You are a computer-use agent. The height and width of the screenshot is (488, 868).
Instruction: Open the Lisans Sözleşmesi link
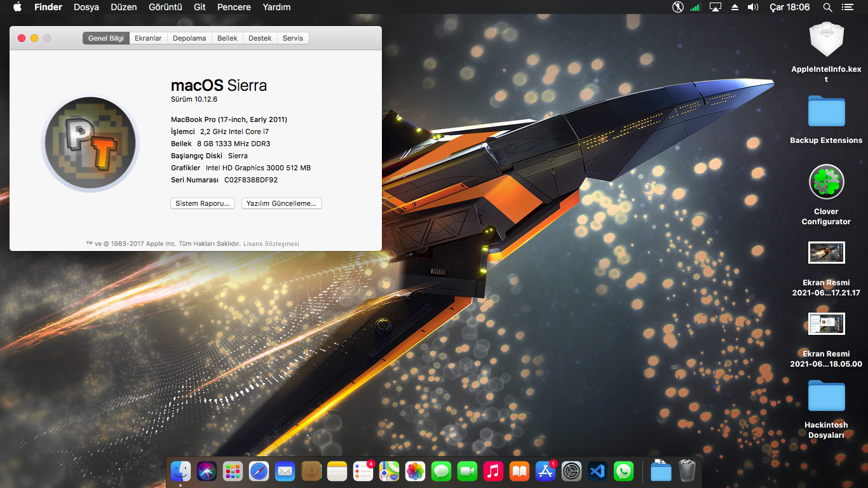[x=271, y=243]
